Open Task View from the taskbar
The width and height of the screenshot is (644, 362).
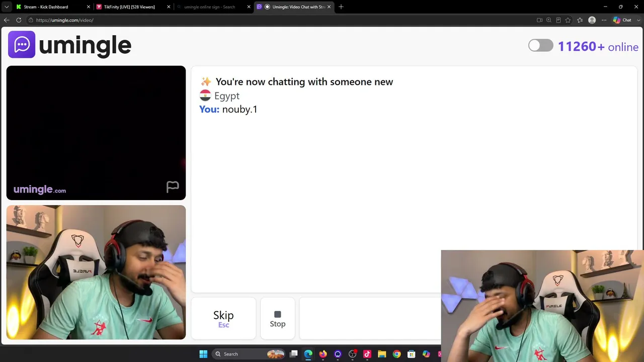[294, 354]
